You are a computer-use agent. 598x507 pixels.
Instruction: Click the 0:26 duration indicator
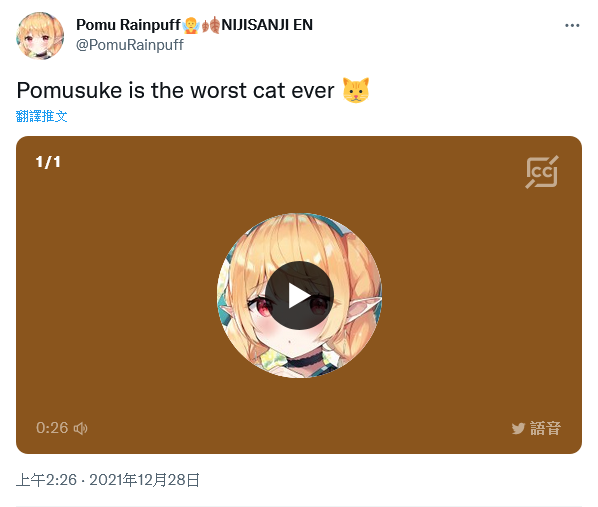click(x=52, y=428)
